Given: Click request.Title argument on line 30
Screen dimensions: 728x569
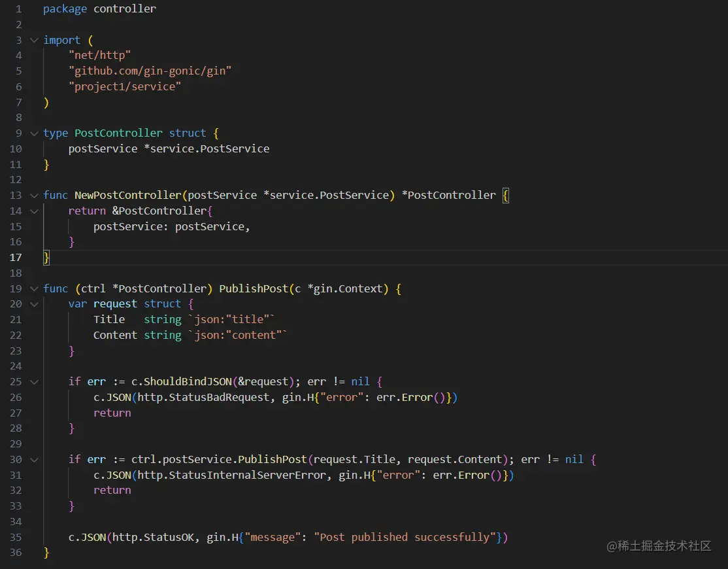Looking at the screenshot, I should (354, 459).
